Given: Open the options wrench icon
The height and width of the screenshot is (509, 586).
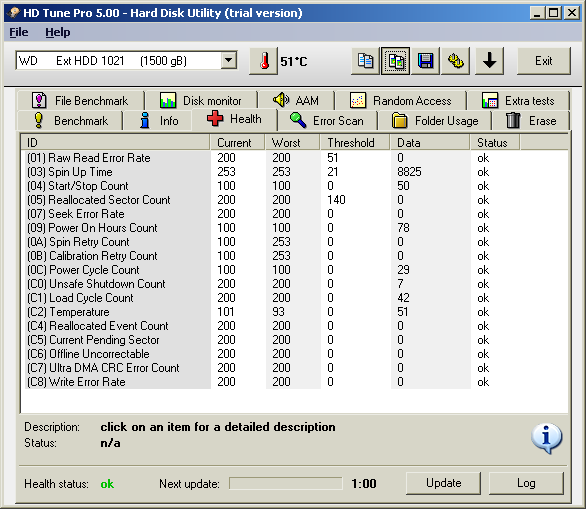Looking at the screenshot, I should click(x=456, y=61).
